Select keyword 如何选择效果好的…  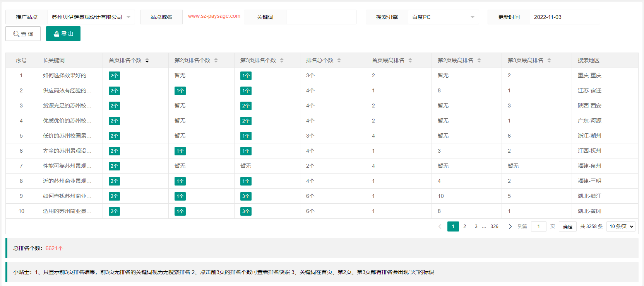tap(67, 75)
